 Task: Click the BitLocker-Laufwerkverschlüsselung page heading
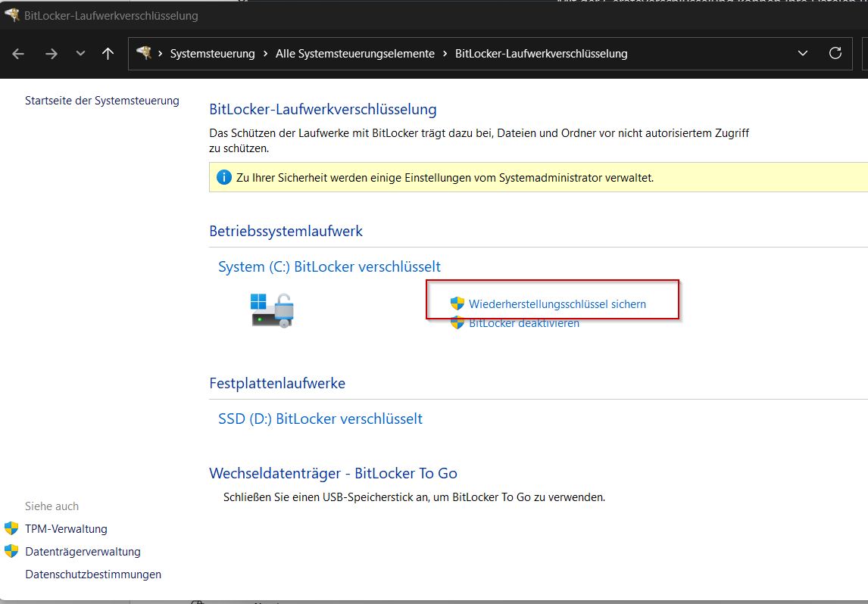point(323,110)
